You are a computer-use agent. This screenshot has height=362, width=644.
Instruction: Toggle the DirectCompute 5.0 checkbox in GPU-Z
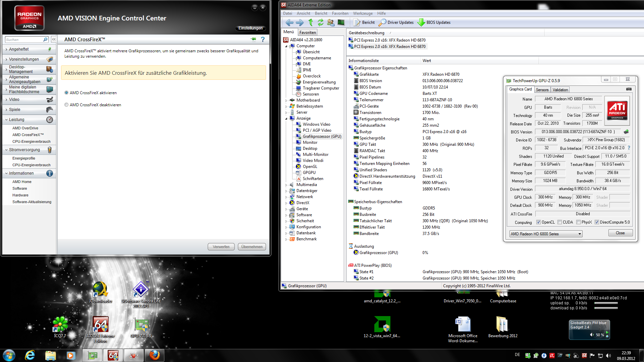pos(597,222)
